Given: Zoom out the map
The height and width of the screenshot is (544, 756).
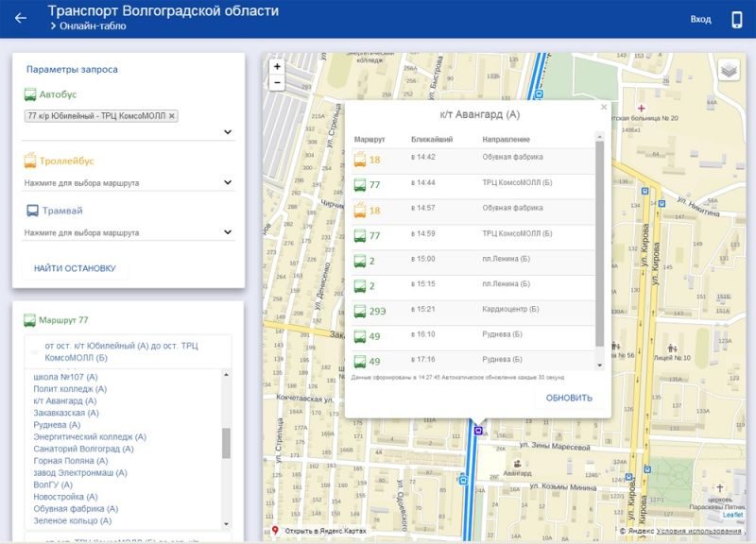Looking at the screenshot, I should click(x=277, y=83).
